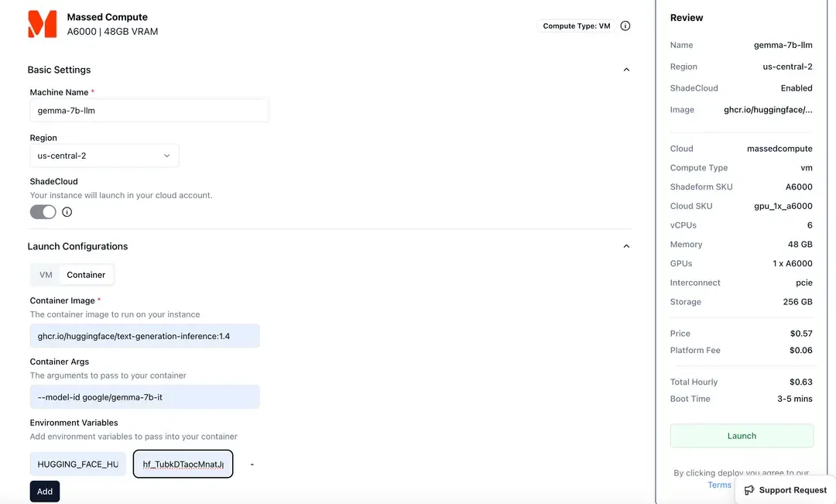Click Add environment variable button

[45, 492]
